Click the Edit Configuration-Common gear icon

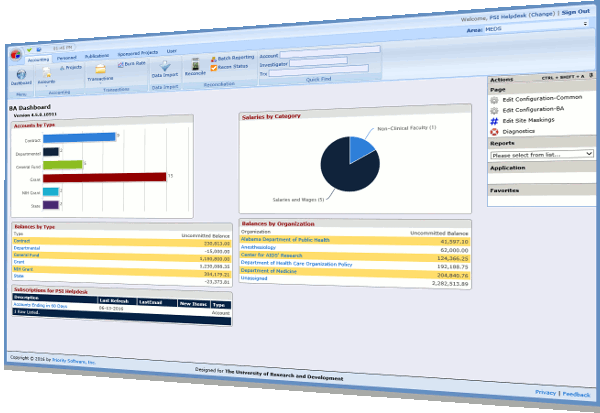494,100
